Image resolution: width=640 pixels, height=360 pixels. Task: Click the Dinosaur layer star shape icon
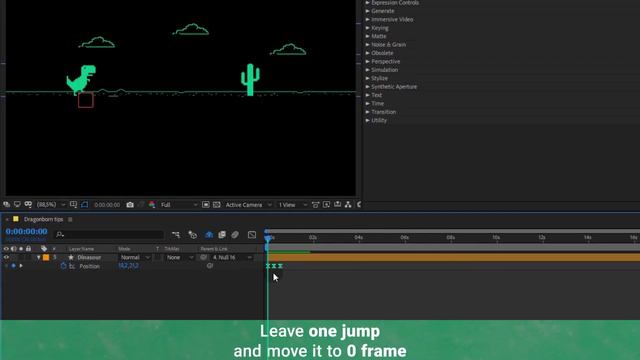coord(71,258)
